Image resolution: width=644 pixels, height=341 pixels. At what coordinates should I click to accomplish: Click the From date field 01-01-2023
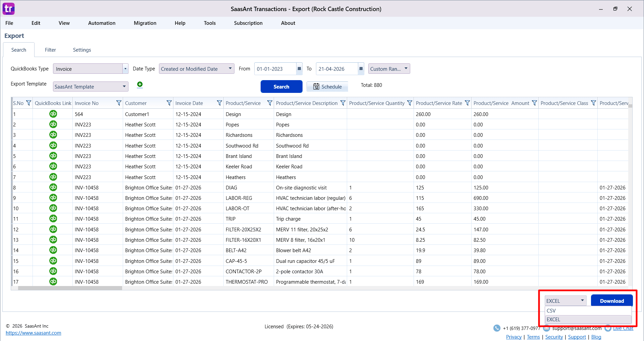(x=275, y=69)
